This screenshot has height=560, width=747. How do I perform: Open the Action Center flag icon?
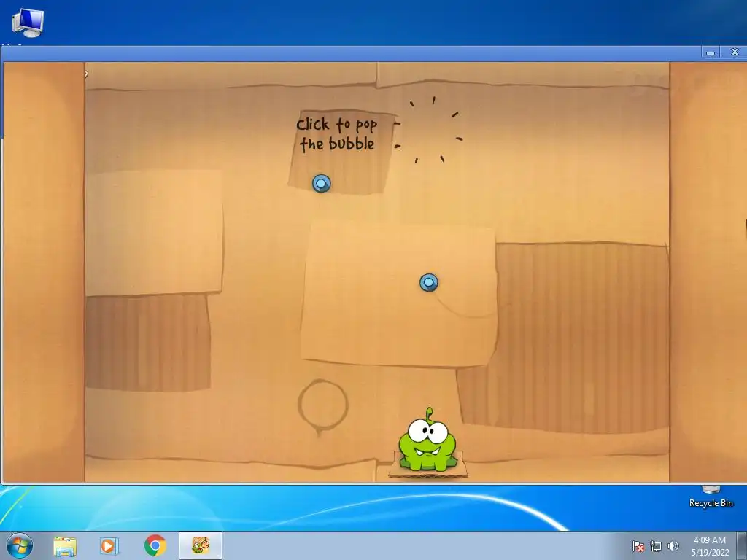[x=638, y=546]
